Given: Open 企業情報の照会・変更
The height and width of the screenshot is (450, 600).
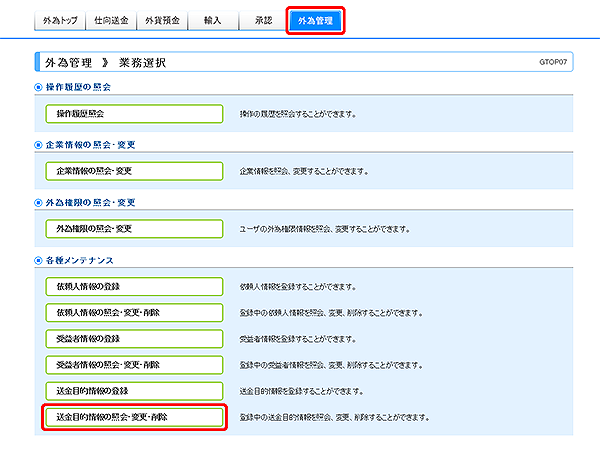Looking at the screenshot, I should tap(133, 171).
